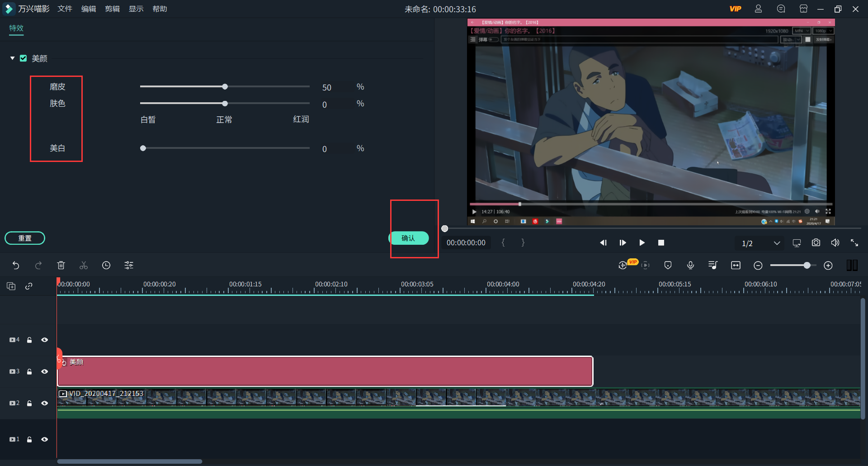Click the 磨皮 slider handle

coord(225,86)
